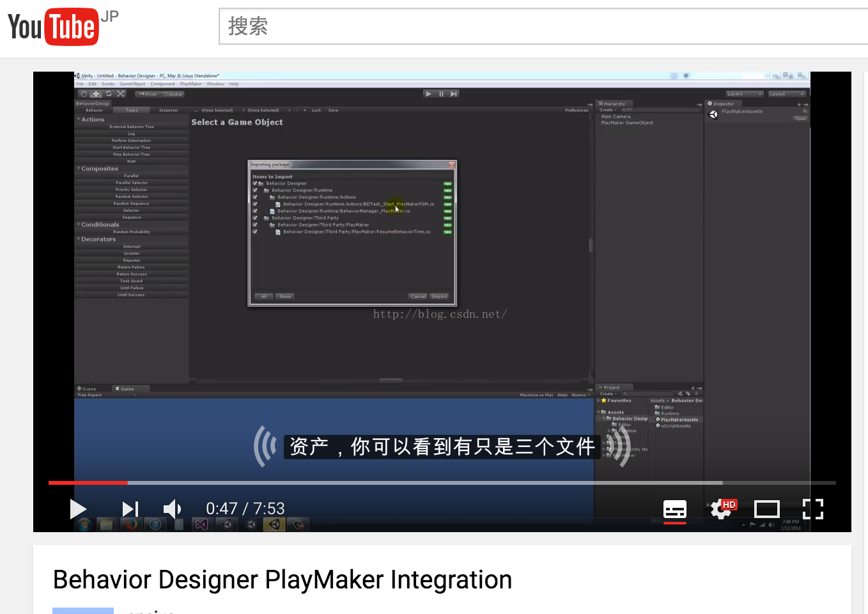Select the Random Sequence task
Viewport: 868px width, 614px height.
[132, 203]
